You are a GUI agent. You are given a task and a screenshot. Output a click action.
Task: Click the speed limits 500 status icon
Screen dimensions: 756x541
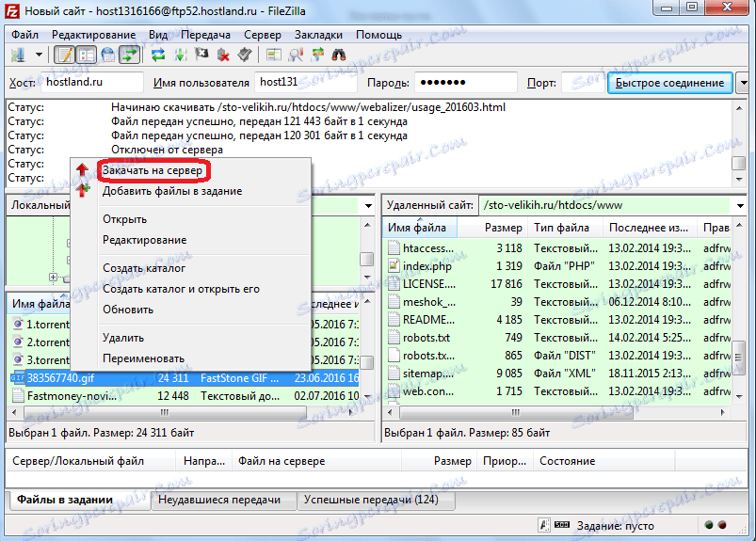[562, 525]
